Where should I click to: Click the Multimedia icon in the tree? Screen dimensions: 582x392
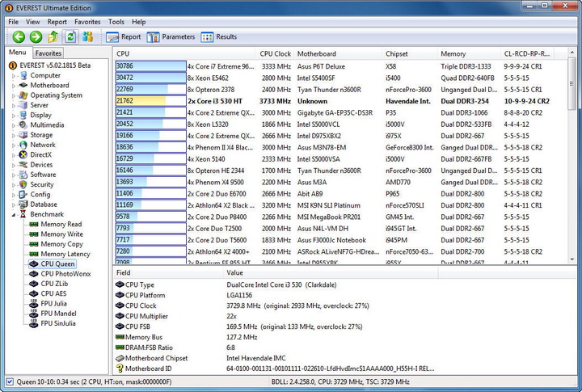tap(23, 125)
